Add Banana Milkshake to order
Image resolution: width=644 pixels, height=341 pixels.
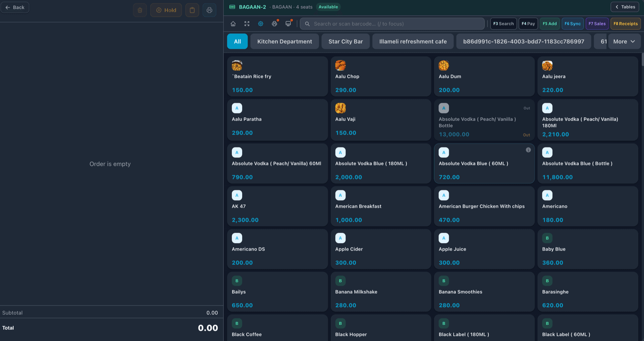click(381, 292)
